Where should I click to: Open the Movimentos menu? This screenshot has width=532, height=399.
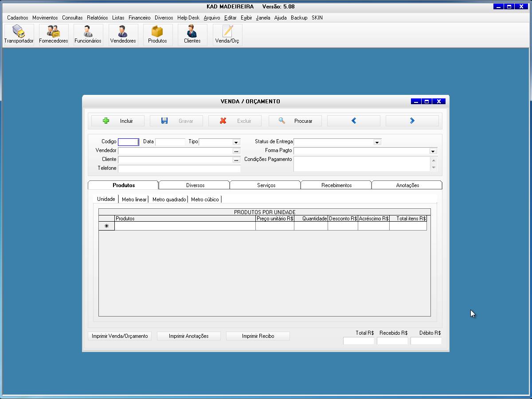click(x=45, y=18)
